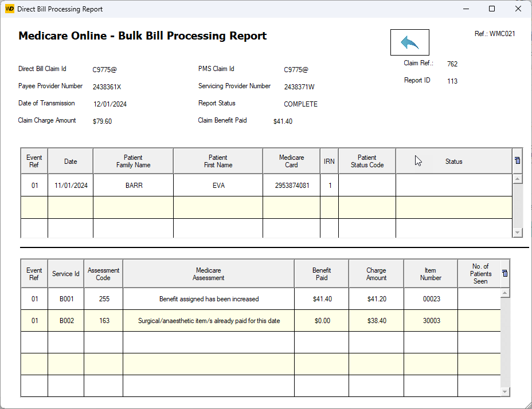Click the Report ID value 113
The height and width of the screenshot is (409, 532).
(x=452, y=81)
